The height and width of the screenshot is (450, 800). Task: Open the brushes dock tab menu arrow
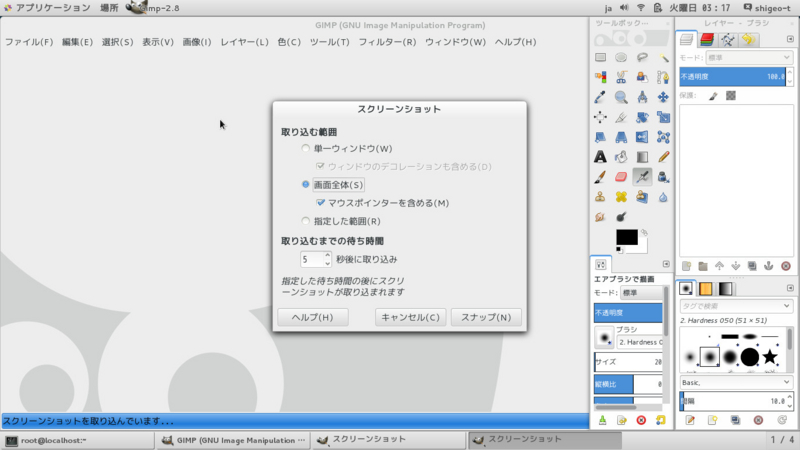790,288
